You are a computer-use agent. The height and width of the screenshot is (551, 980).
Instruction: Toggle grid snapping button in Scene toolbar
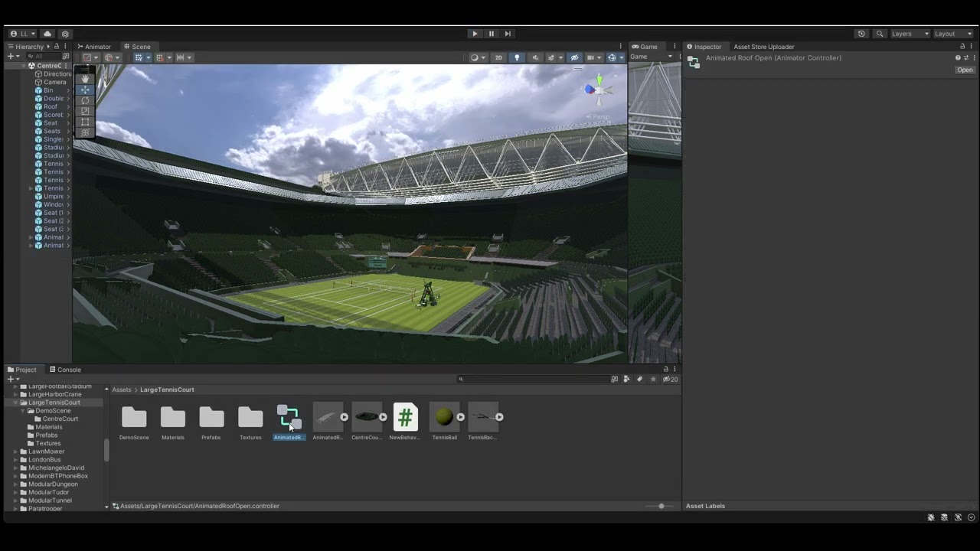[x=140, y=57]
